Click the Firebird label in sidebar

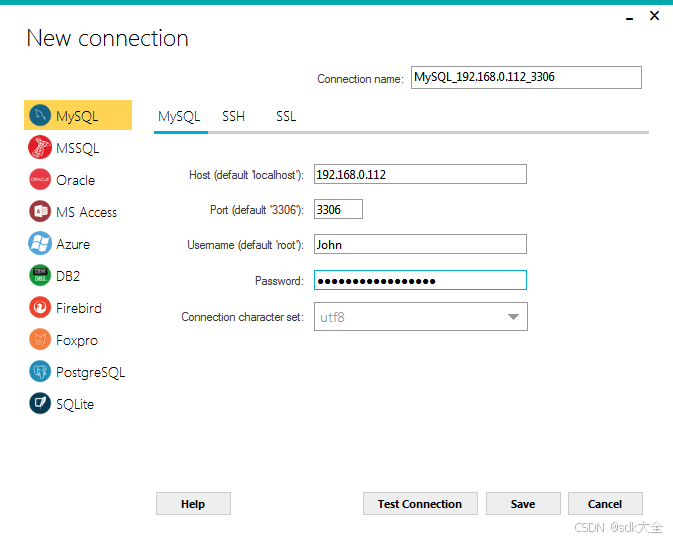(79, 308)
